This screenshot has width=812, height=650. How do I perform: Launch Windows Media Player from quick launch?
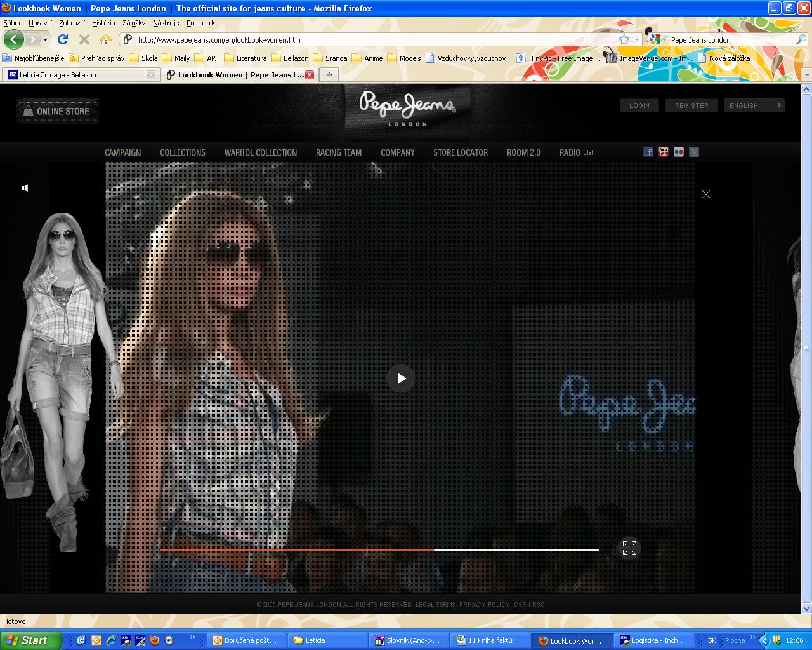coord(169,640)
